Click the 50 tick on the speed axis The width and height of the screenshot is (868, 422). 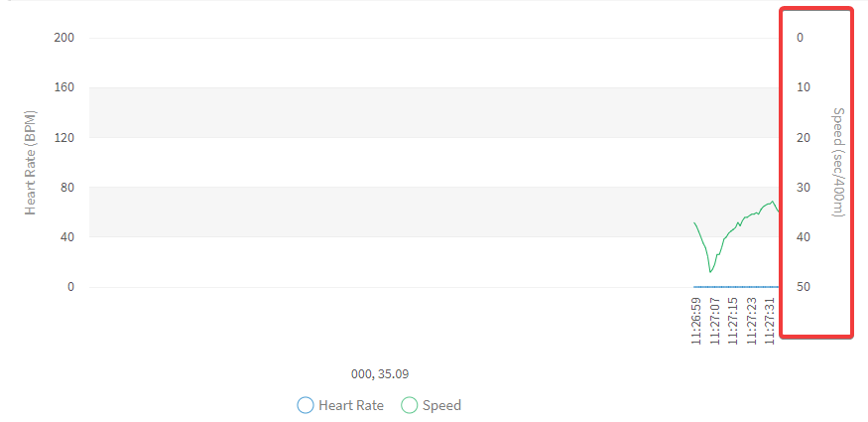804,287
